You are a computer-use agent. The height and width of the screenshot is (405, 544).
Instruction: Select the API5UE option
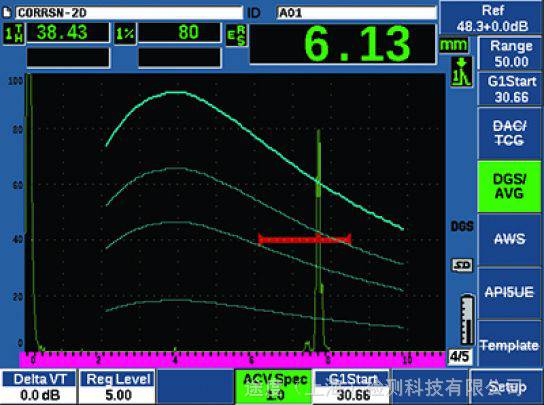click(x=509, y=293)
